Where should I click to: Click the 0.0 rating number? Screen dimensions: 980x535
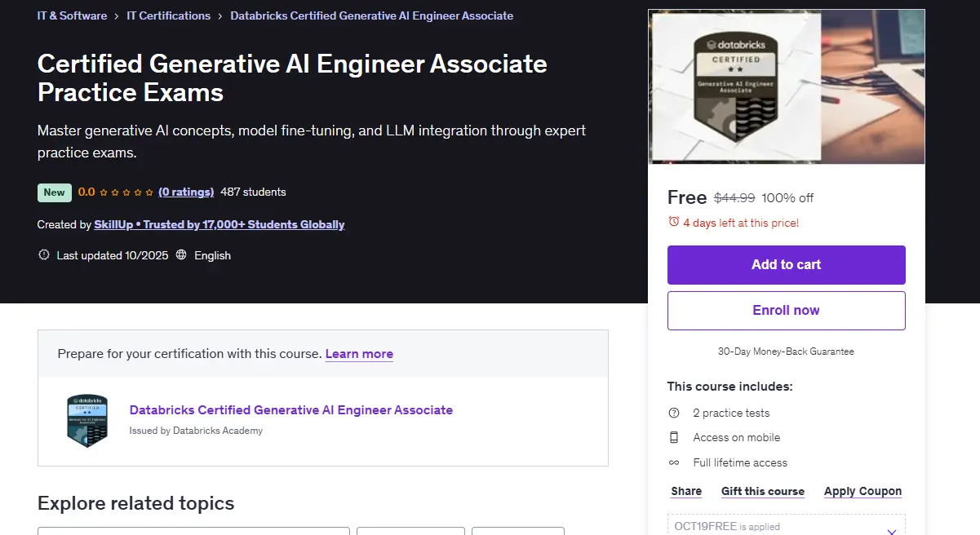86,192
